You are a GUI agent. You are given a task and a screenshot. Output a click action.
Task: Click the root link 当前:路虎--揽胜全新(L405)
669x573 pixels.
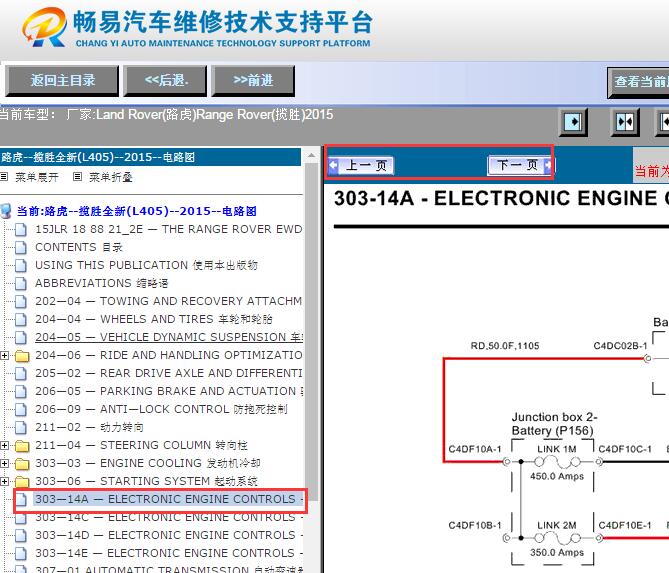click(137, 211)
